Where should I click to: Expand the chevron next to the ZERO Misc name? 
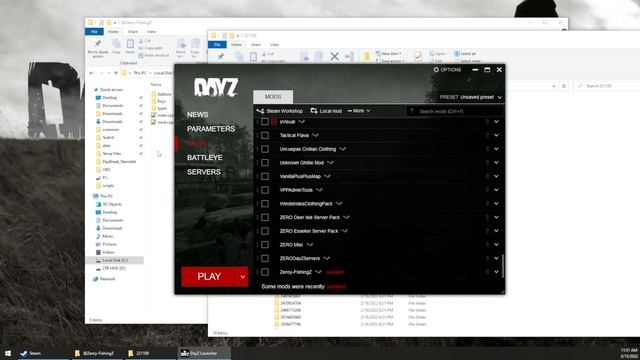coord(310,245)
